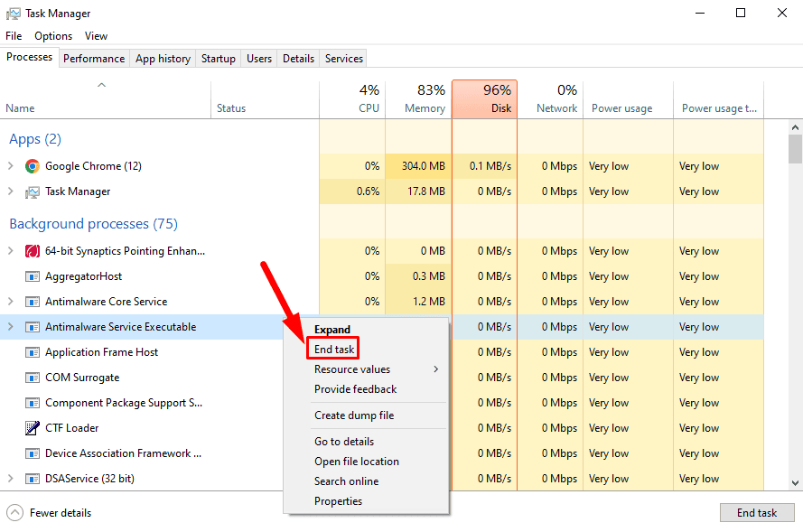This screenshot has height=532, width=803.
Task: Click the COM Surrogate icon
Action: tap(33, 378)
